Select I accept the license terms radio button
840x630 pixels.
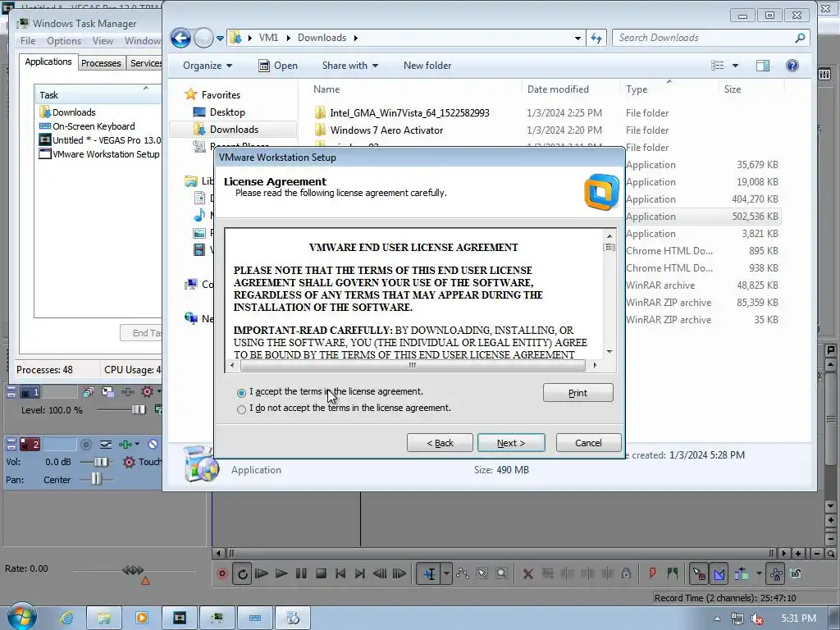(x=241, y=393)
